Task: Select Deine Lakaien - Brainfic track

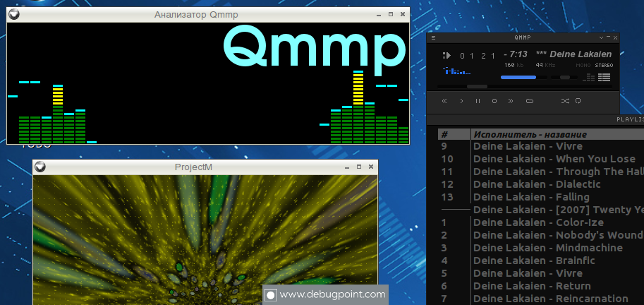Action: [541, 261]
